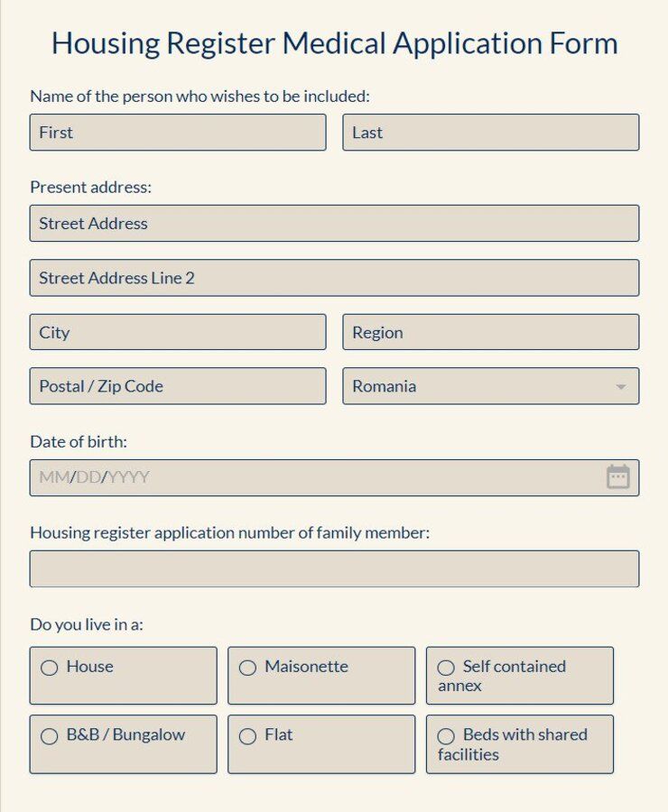Choose Beds with shared facilities option
This screenshot has height=812, width=668.
click(x=446, y=736)
